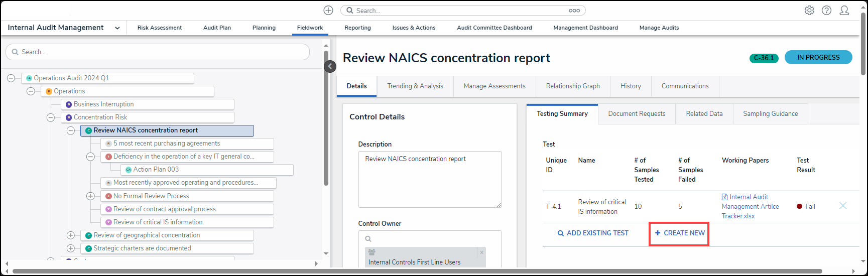
Task: Open the help question mark icon
Action: pyautogui.click(x=826, y=11)
